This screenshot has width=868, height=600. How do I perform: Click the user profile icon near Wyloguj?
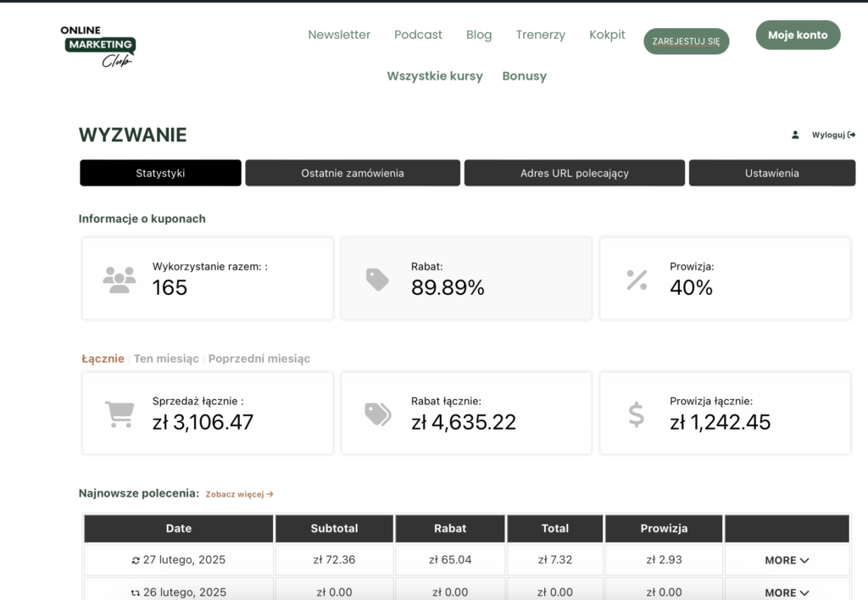click(795, 135)
